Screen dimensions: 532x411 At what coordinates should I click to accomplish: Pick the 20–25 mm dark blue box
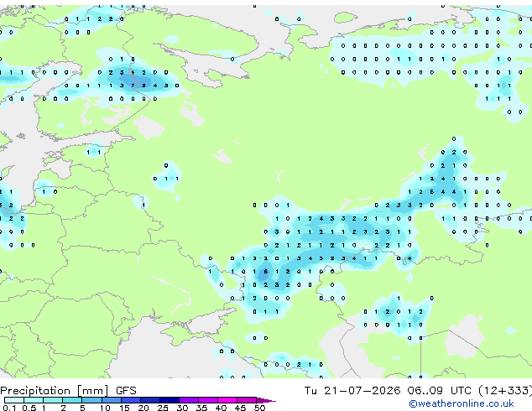tap(150, 400)
